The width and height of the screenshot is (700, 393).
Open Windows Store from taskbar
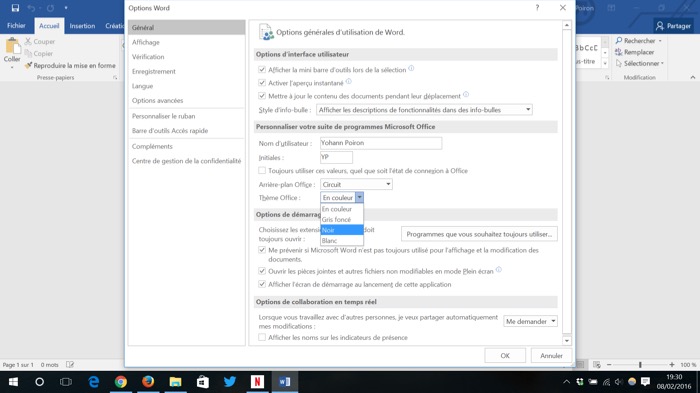tap(203, 382)
